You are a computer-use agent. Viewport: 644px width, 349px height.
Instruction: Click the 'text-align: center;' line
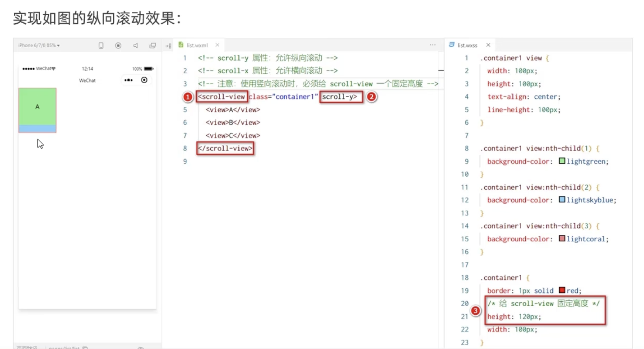pos(524,97)
